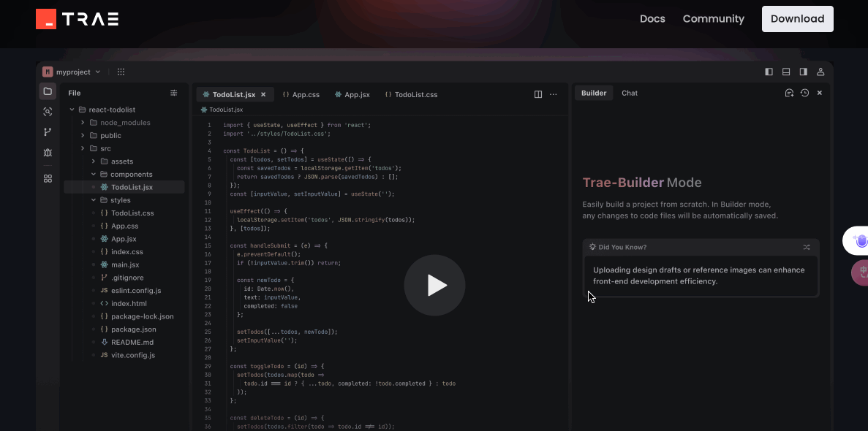
Task: Open the Extensions grid icon in sidebar
Action: coord(48,178)
